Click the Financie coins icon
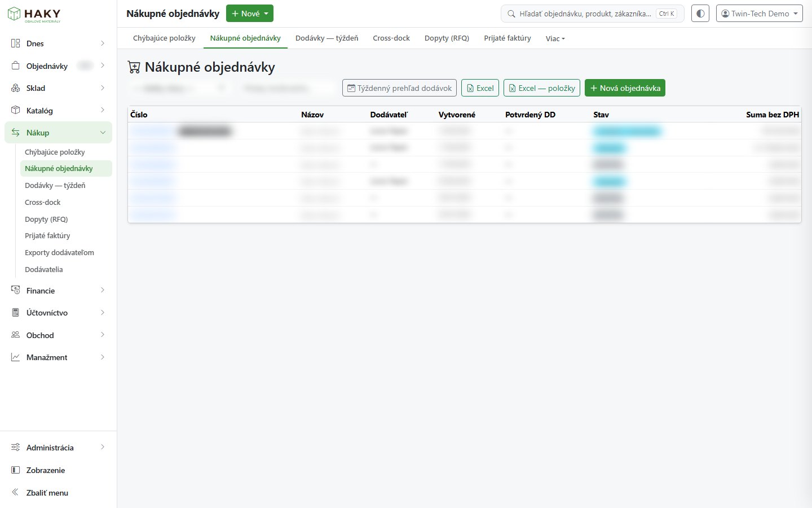This screenshot has width=812, height=508. click(x=16, y=290)
